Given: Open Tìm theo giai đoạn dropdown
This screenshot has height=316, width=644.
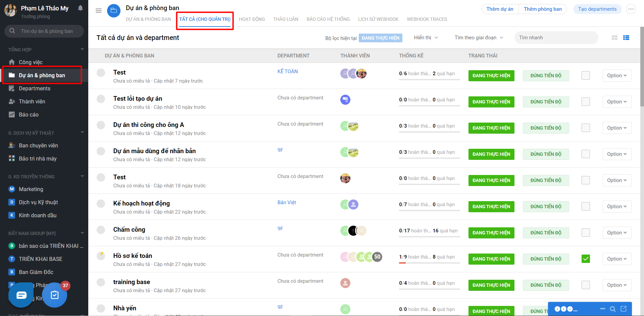Looking at the screenshot, I should (x=479, y=38).
